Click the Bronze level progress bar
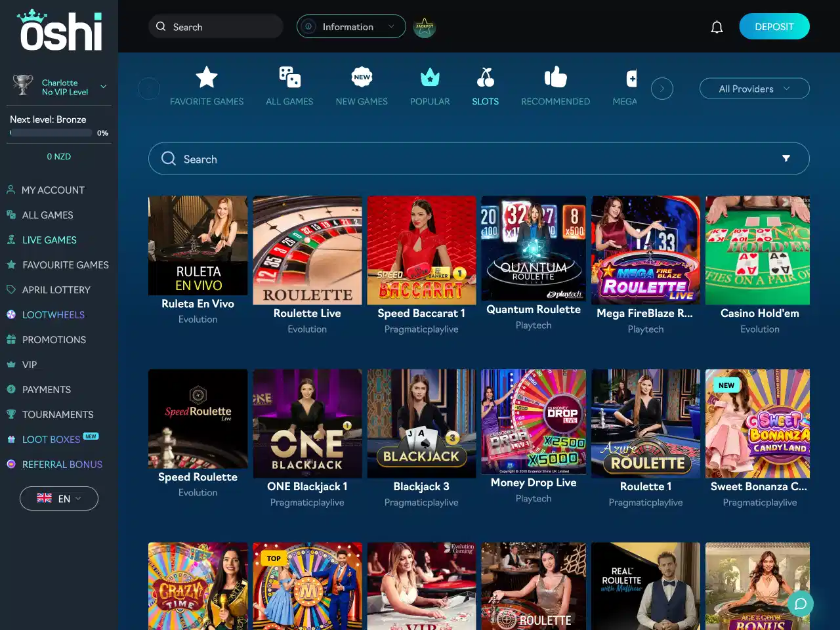 pos(51,133)
